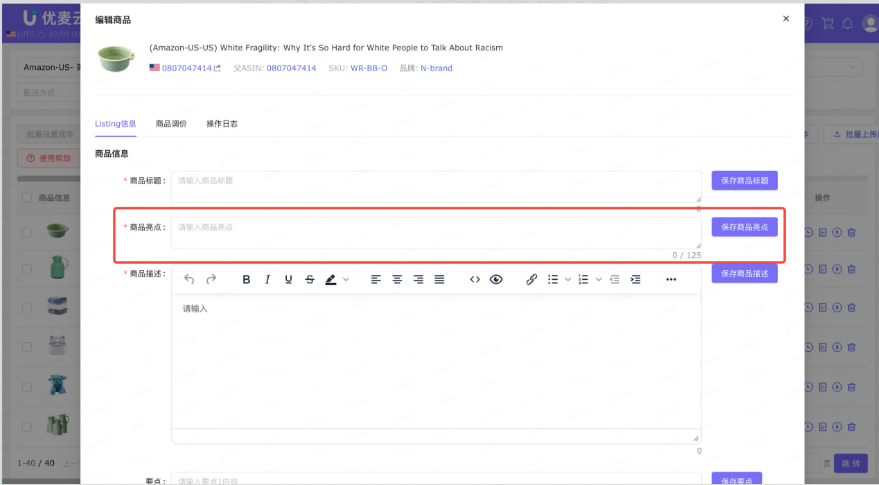
Task: Check the green jugs product row
Action: (x=26, y=427)
